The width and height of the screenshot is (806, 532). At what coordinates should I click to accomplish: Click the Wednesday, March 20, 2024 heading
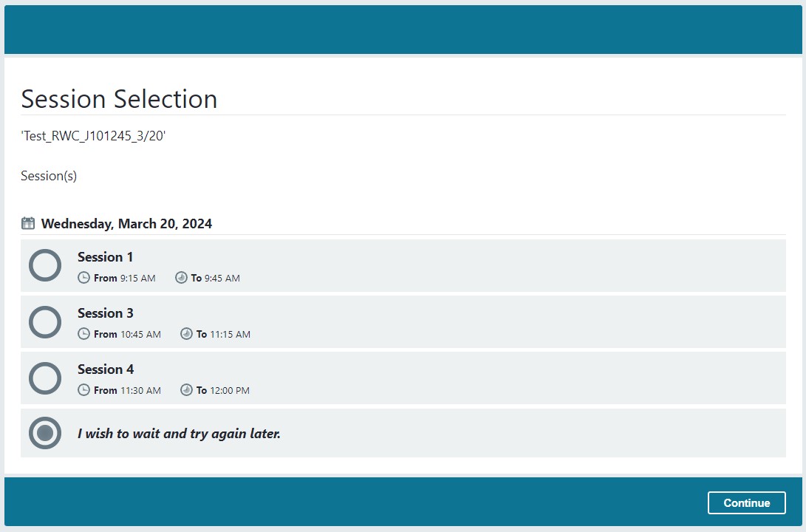[126, 223]
